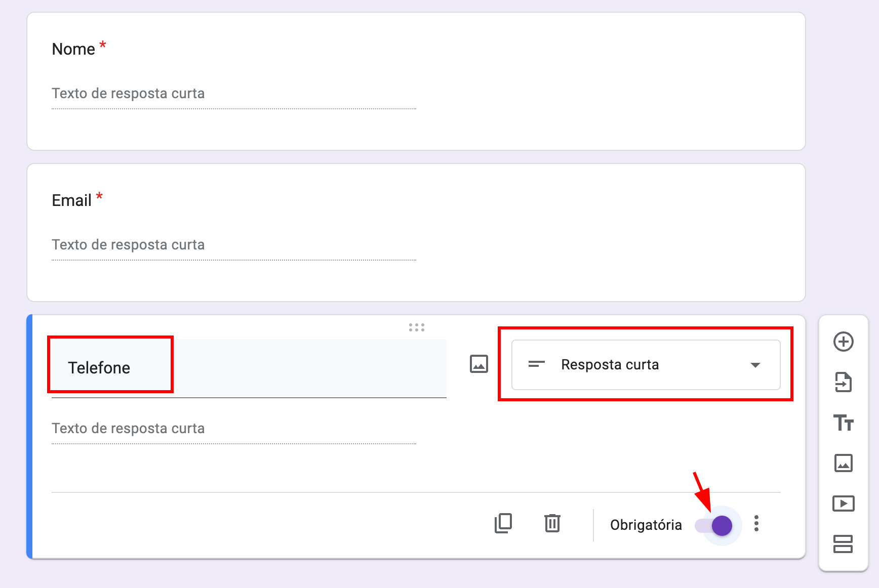The height and width of the screenshot is (588, 879).
Task: Add a new section to form
Action: 843,544
